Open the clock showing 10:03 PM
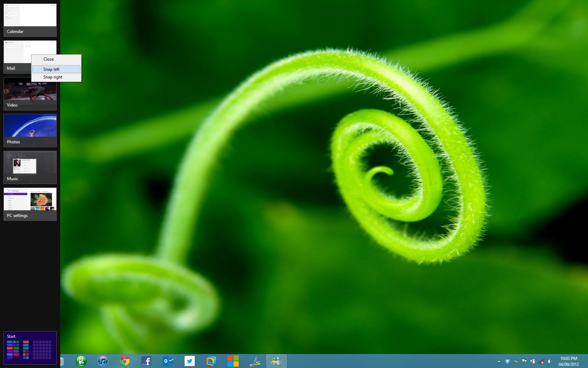The image size is (588, 368). 568,361
